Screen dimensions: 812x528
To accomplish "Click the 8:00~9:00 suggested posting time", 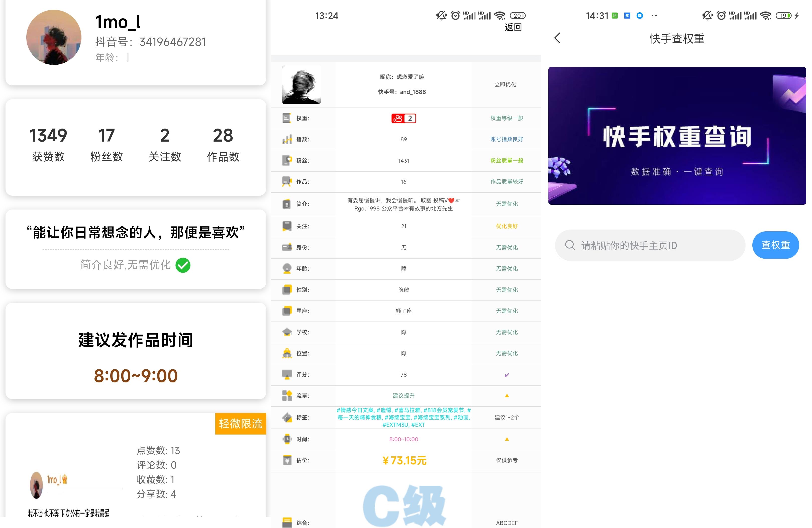I will pyautogui.click(x=136, y=376).
